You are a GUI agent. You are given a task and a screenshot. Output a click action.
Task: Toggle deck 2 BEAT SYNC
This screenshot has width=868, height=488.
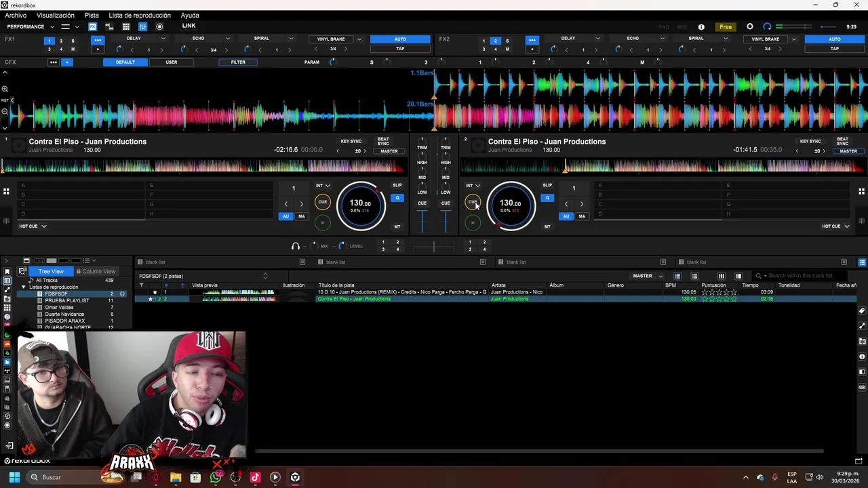coord(842,141)
